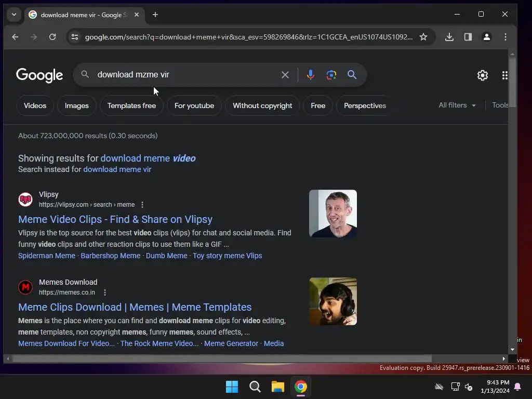Click the vertical scrollbar thumb
The height and width of the screenshot is (399, 532).
[x=512, y=82]
